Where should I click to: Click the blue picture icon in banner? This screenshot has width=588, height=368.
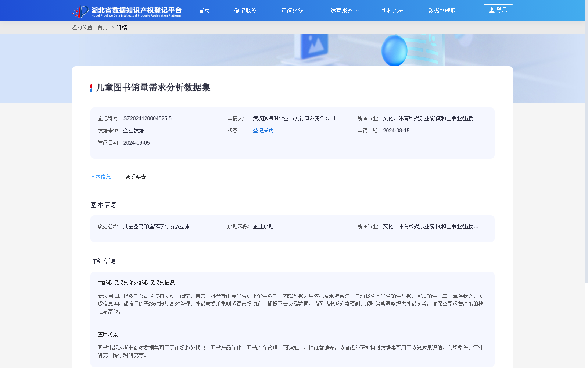pos(314,46)
